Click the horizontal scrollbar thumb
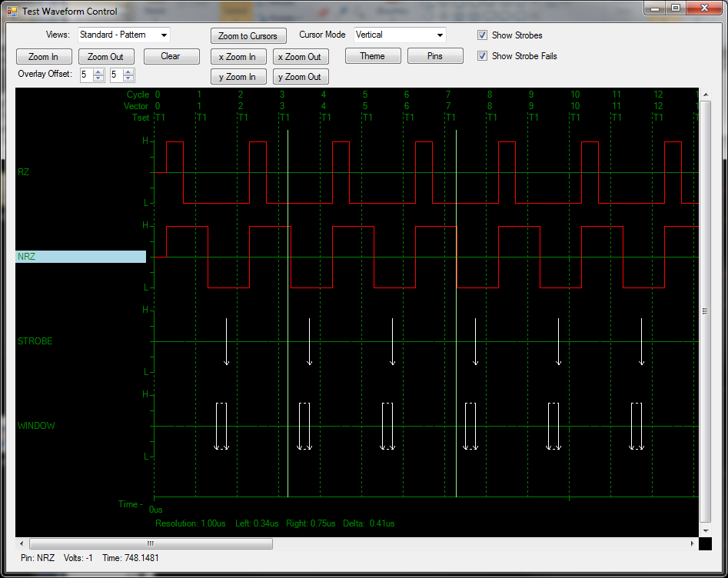The width and height of the screenshot is (728, 578). 151,543
